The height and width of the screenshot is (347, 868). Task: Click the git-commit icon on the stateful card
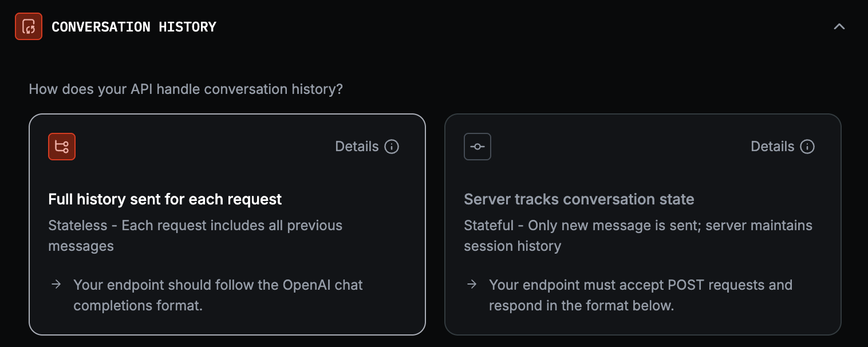[478, 147]
